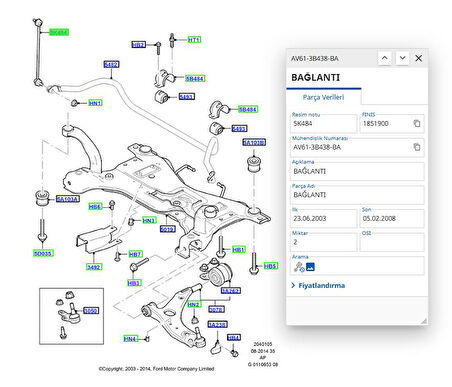
Task: Select the Parça Verileri tab
Action: click(323, 97)
